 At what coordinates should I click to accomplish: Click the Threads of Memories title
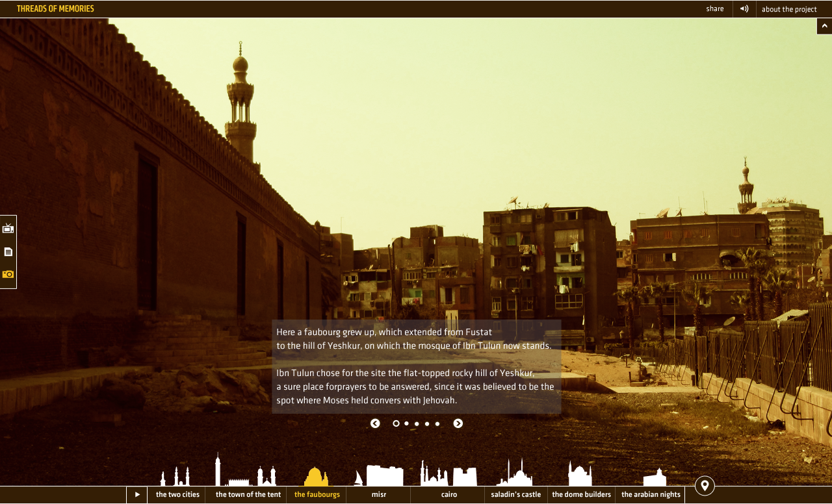55,9
